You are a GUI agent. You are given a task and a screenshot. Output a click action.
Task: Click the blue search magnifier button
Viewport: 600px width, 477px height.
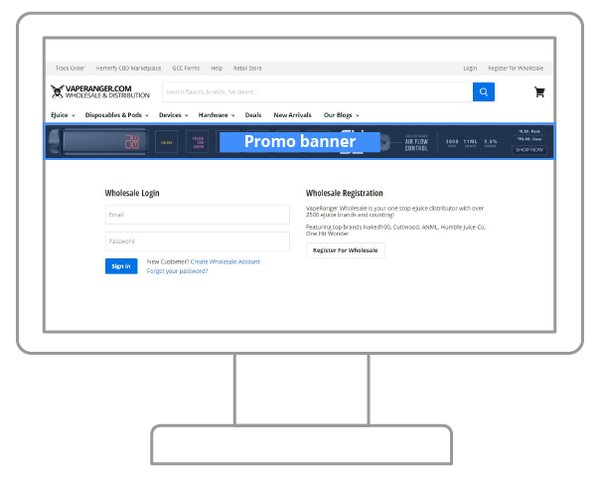coord(484,92)
